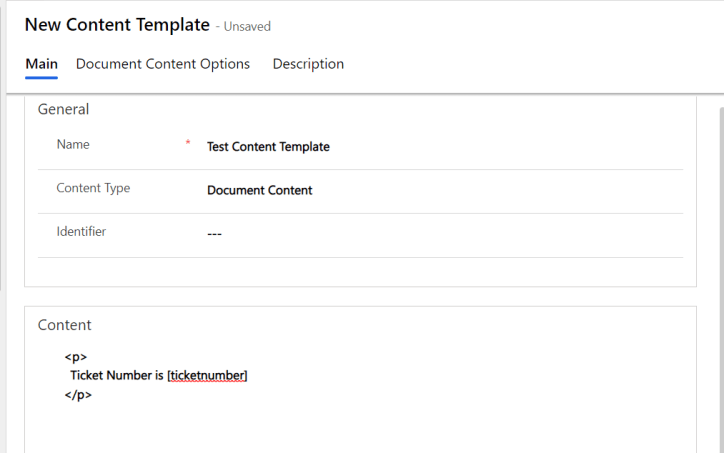Image resolution: width=724 pixels, height=453 pixels.
Task: Open the Content Type field showing Document Content
Action: 260,190
